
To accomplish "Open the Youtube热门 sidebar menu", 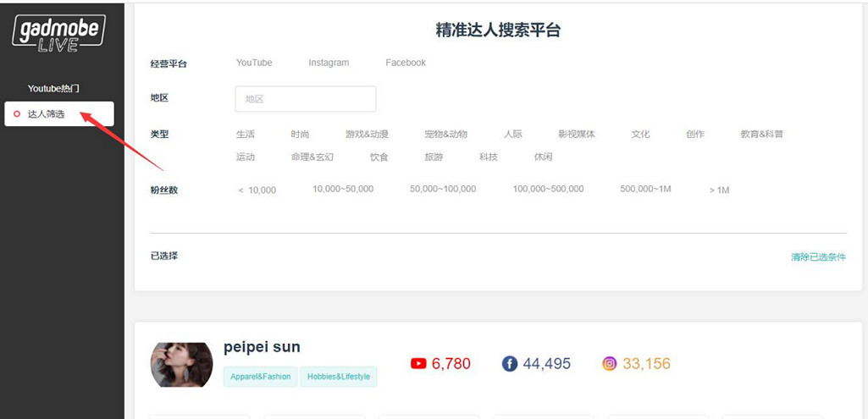I will click(53, 89).
